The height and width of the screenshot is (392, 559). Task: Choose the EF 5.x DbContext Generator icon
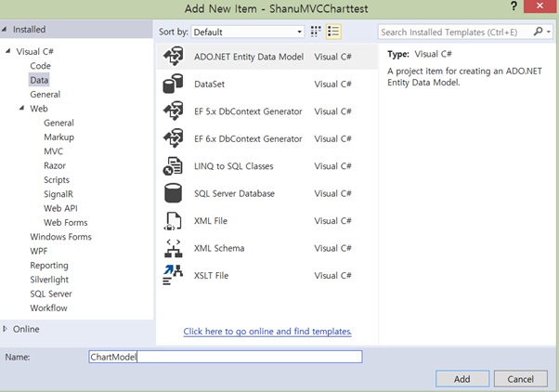click(x=173, y=111)
